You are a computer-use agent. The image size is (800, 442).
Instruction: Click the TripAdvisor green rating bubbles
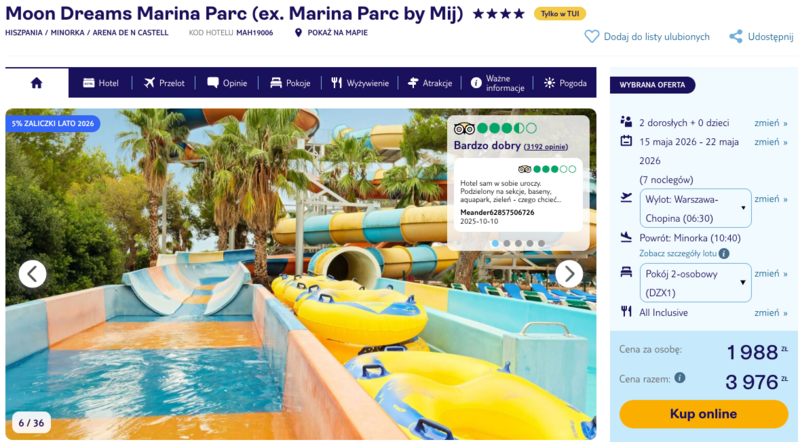coord(507,128)
